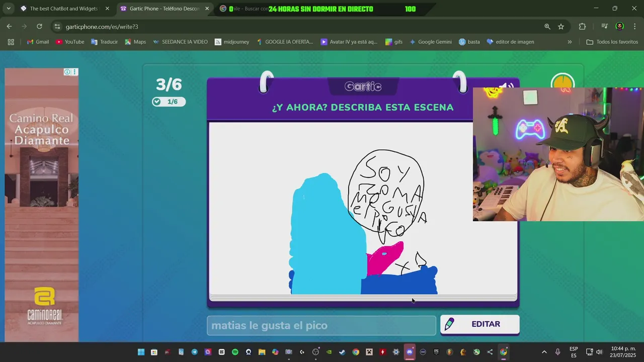The image size is (644, 362).
Task: Click the 'matias le gusta el pico' text field
Action: 321,325
